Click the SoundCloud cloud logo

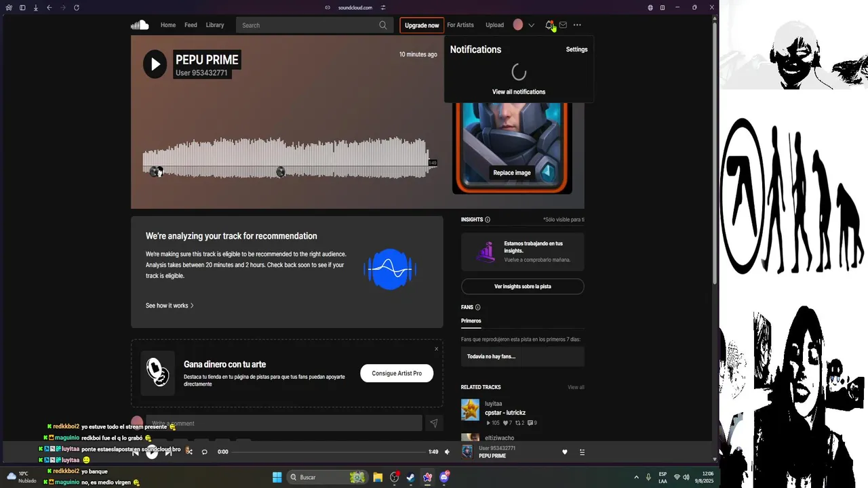click(140, 25)
